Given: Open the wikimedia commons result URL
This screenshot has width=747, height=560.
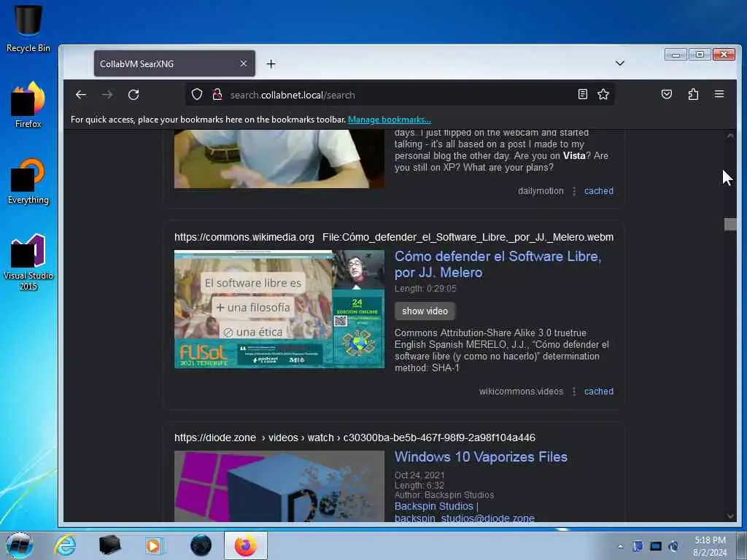Looking at the screenshot, I should click(x=393, y=237).
